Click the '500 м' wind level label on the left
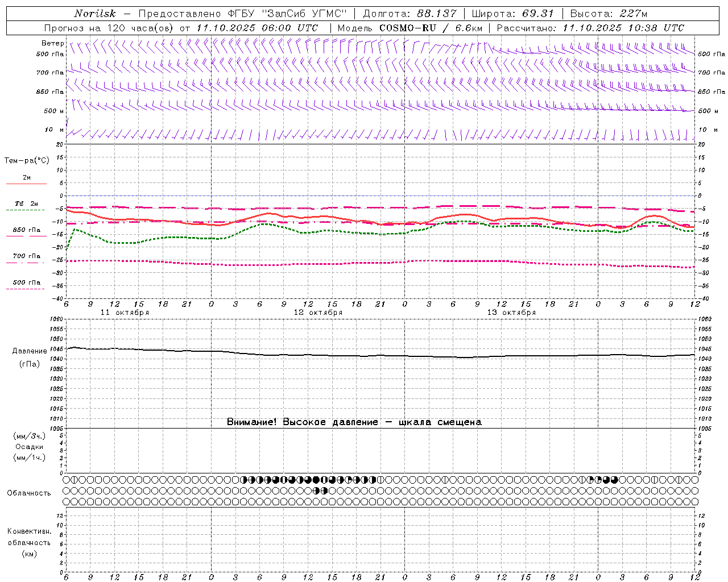 click(54, 111)
